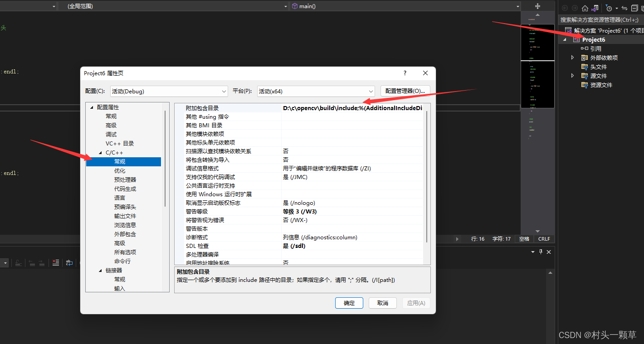Open output panel window position dropdown
The image size is (644, 344).
click(x=533, y=252)
